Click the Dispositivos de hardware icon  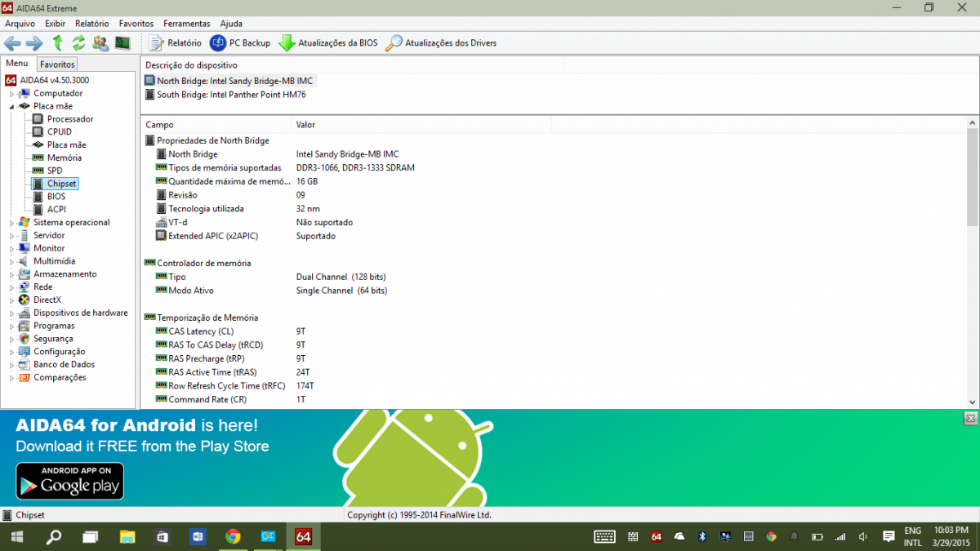click(24, 313)
